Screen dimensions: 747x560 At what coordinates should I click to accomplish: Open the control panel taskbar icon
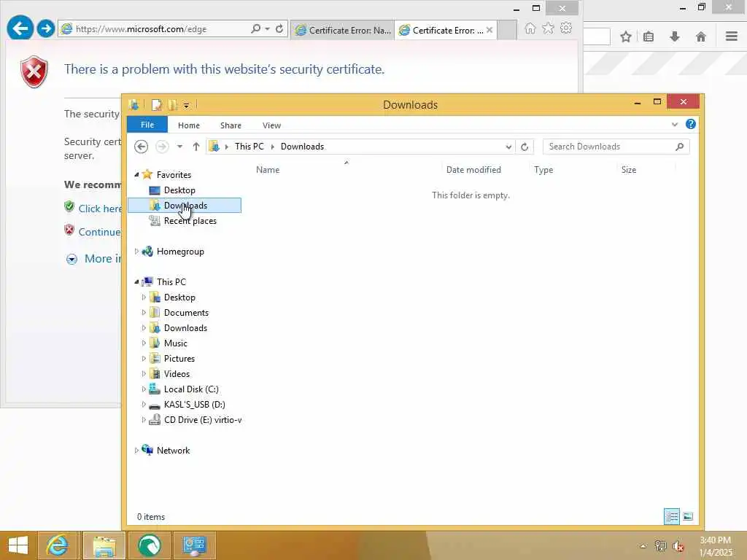pyautogui.click(x=194, y=545)
